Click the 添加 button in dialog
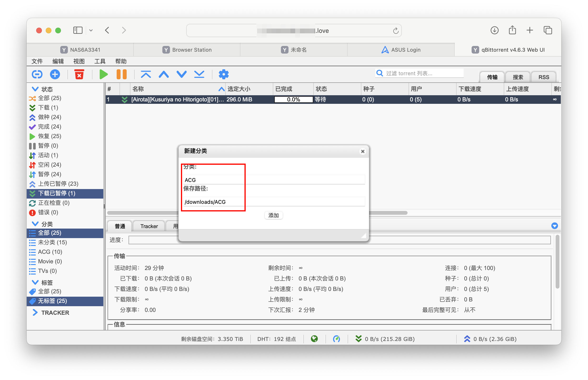Screen dimensions: 588x380 pyautogui.click(x=274, y=215)
